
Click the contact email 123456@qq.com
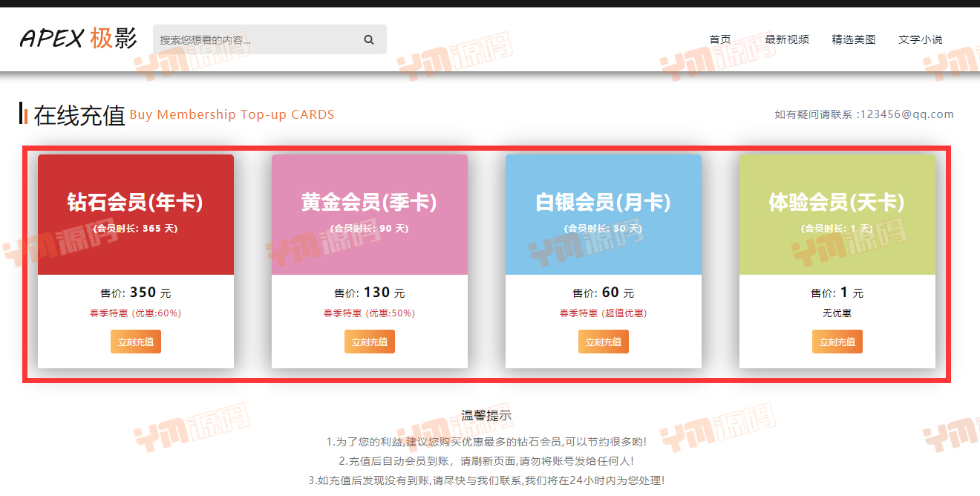(x=907, y=114)
